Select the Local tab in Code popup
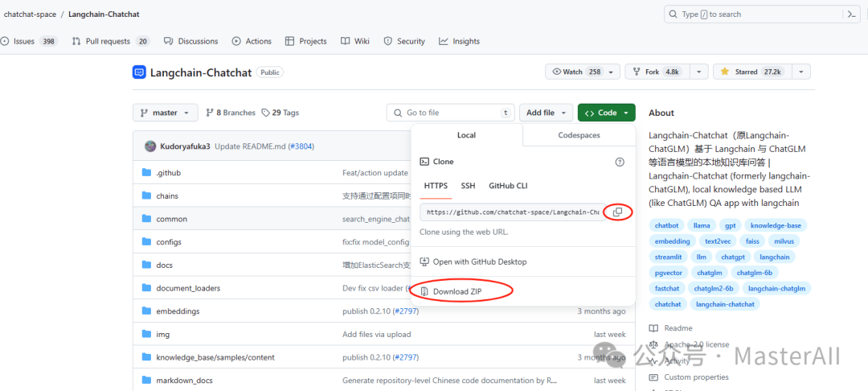The image size is (868, 391). pos(467,135)
